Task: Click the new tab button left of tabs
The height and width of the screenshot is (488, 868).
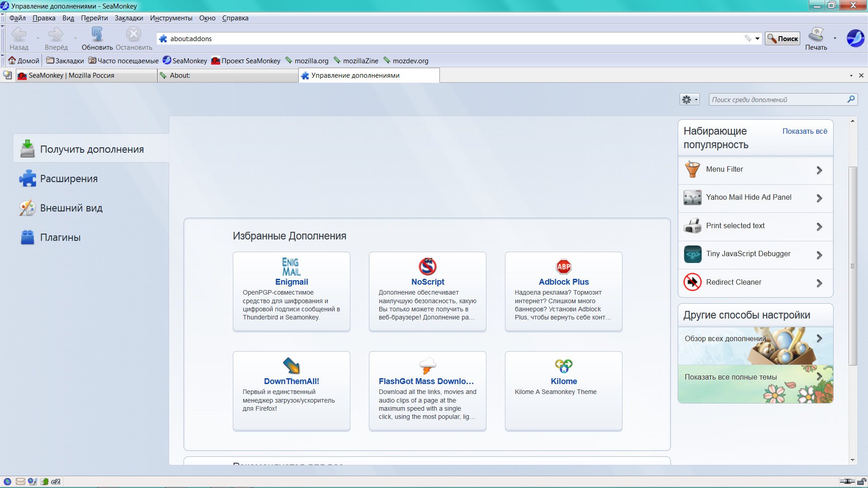Action: (7, 75)
